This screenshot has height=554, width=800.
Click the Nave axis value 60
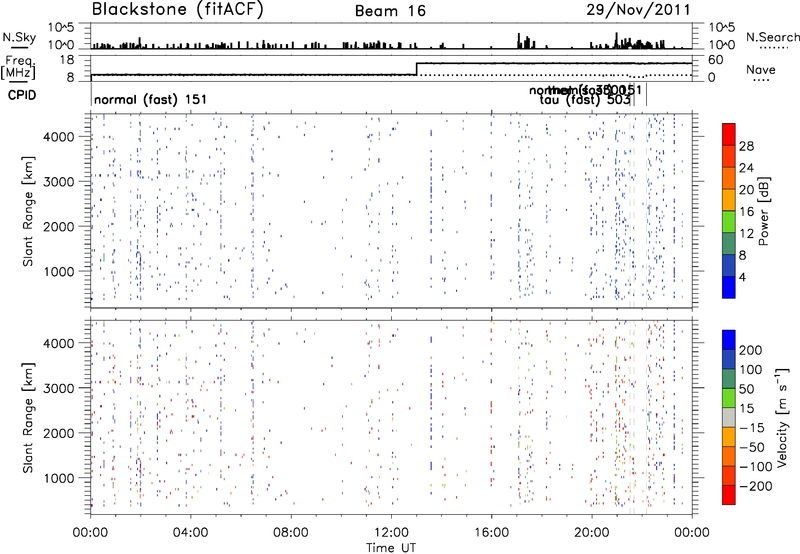click(x=716, y=60)
